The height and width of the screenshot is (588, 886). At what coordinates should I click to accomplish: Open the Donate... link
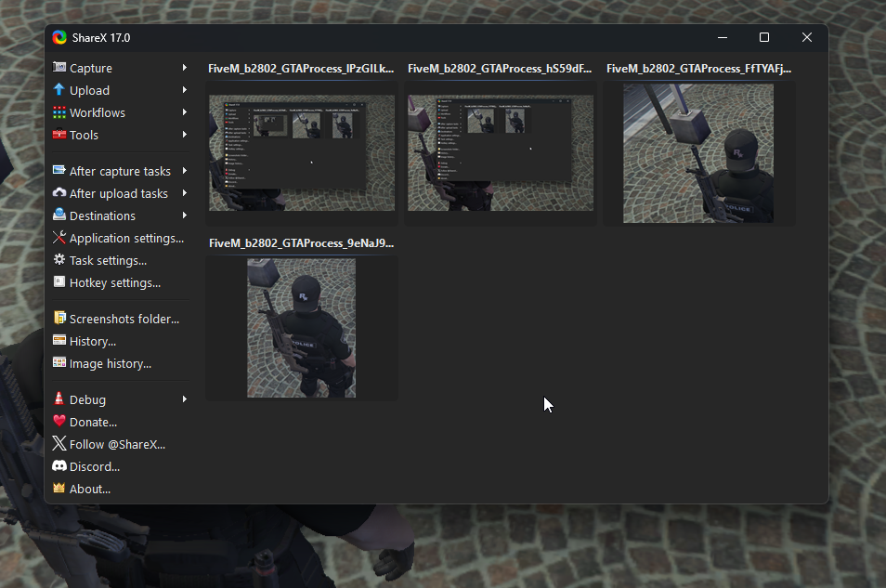(x=121, y=423)
